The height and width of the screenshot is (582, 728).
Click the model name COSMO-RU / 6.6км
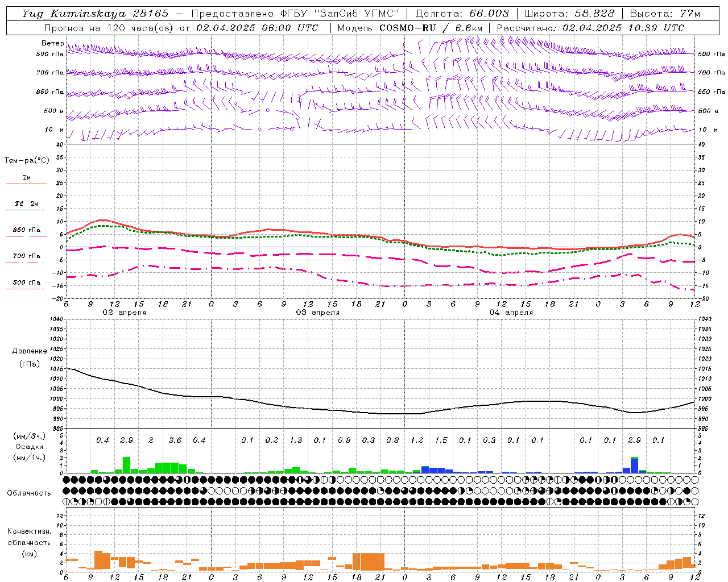click(431, 28)
